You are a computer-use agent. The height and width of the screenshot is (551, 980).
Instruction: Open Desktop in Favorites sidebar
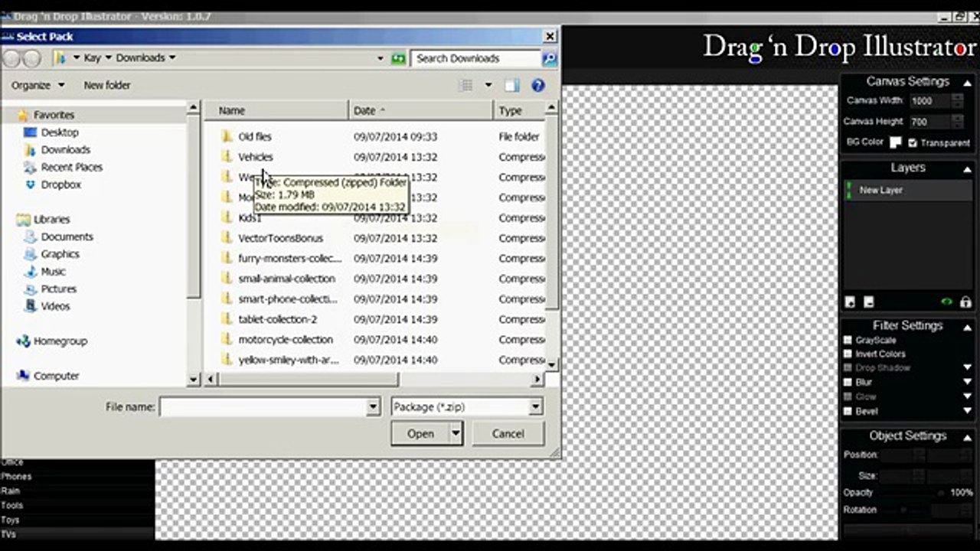point(59,132)
